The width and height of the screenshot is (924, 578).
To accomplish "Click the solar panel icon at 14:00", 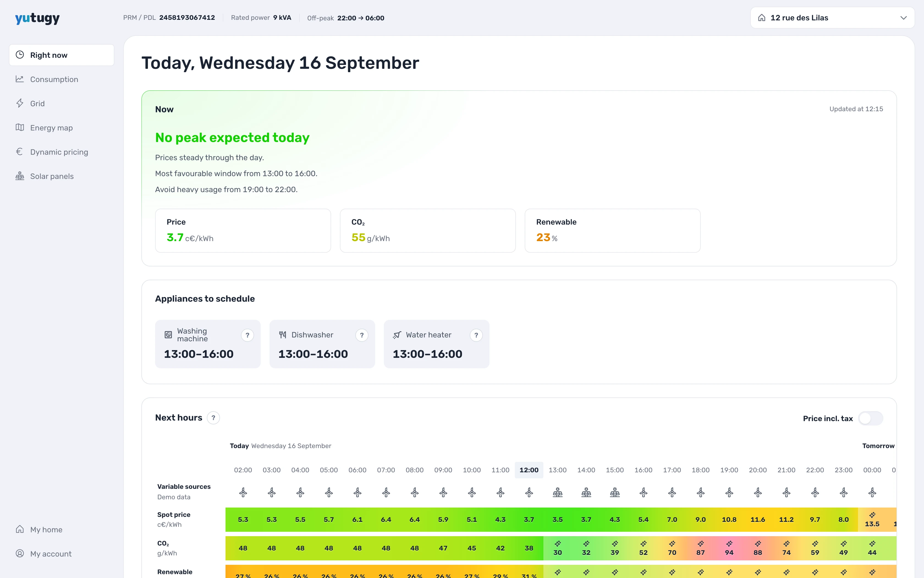I will coord(586,492).
